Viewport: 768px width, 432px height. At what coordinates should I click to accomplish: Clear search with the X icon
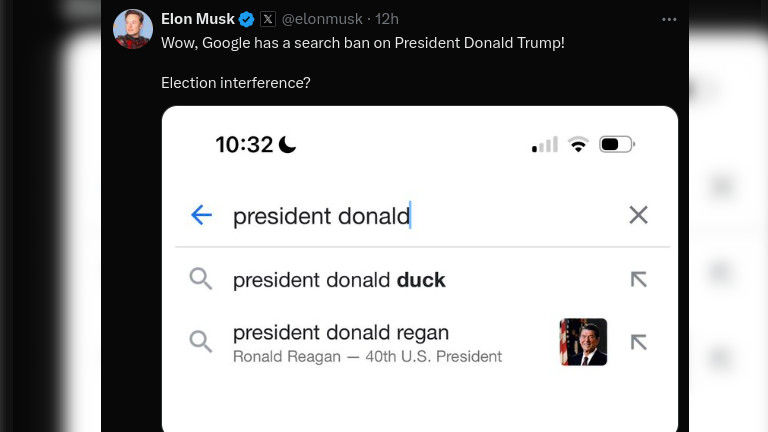tap(638, 215)
